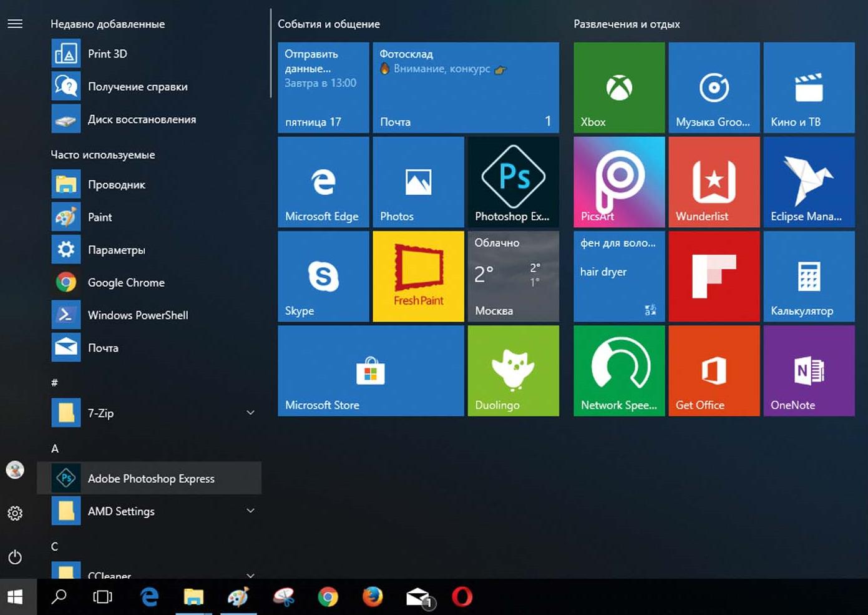Open the PicsArt tile
The image size is (868, 615).
619,182
